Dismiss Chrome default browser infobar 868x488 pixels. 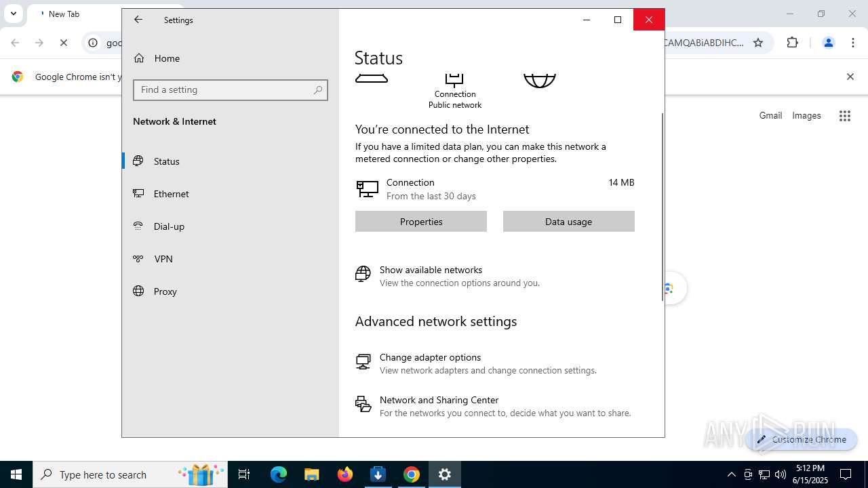coord(850,77)
